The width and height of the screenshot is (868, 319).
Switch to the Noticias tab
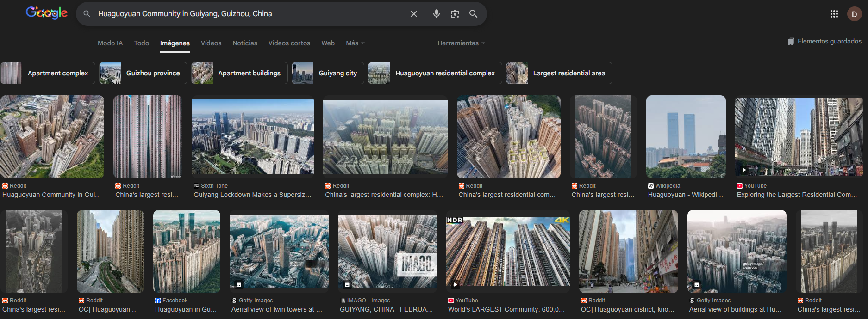coord(245,43)
